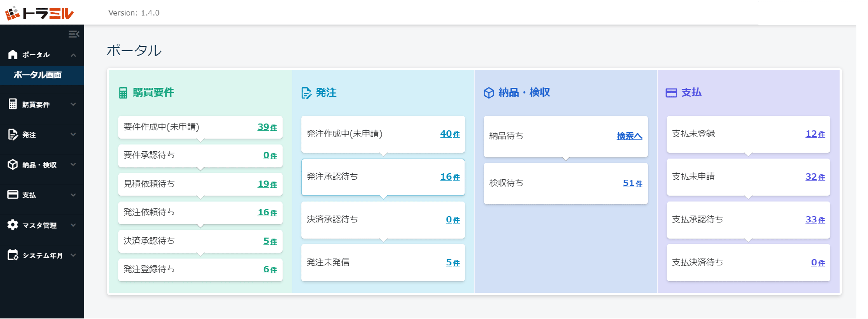Viewport: 868px width, 319px height.
Task: Click the card icon for 支払 in sidebar
Action: [x=13, y=195]
